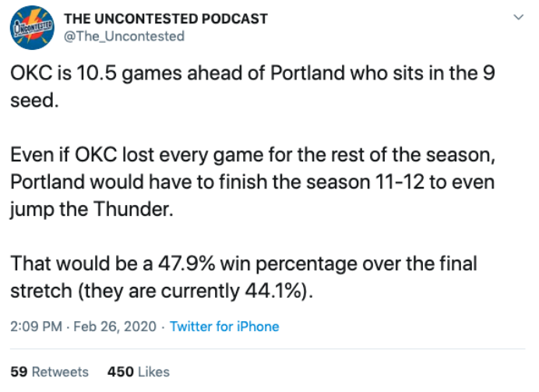Open the tweet options chevron menu

pyautogui.click(x=520, y=19)
